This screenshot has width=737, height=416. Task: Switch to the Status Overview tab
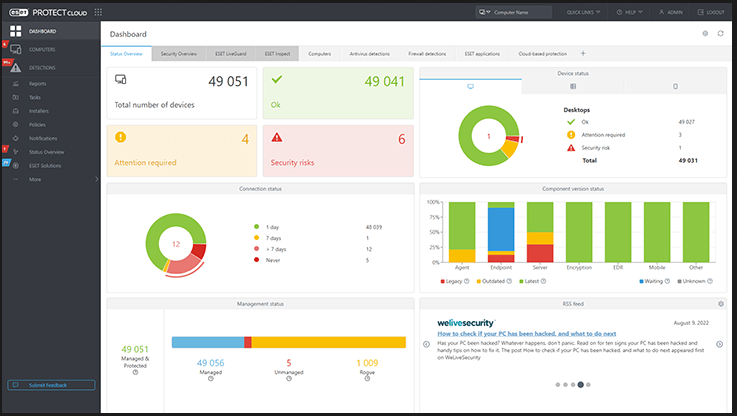click(126, 54)
